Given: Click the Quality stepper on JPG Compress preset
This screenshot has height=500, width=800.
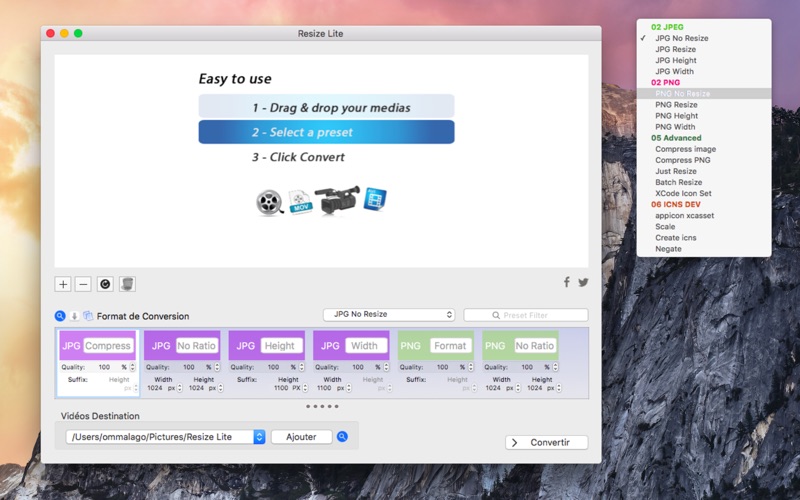Looking at the screenshot, I should 133,367.
